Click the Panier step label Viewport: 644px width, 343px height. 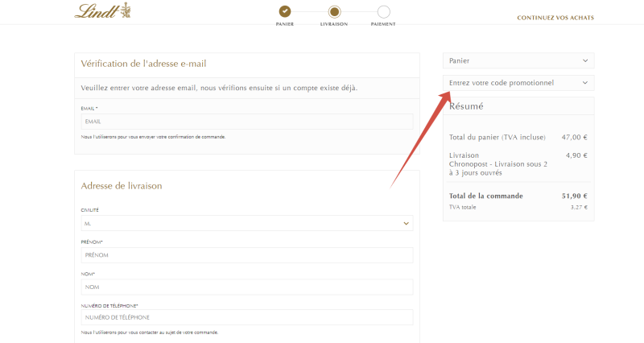click(x=285, y=24)
